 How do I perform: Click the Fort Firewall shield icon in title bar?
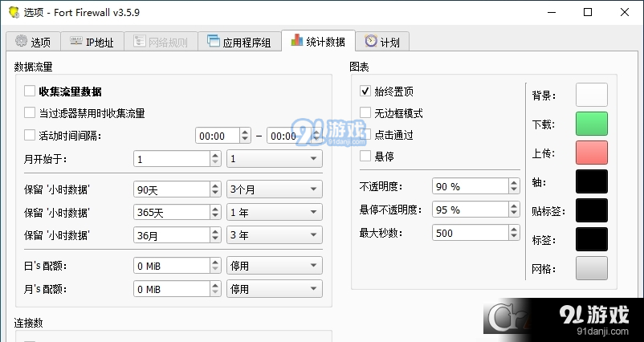coord(14,12)
